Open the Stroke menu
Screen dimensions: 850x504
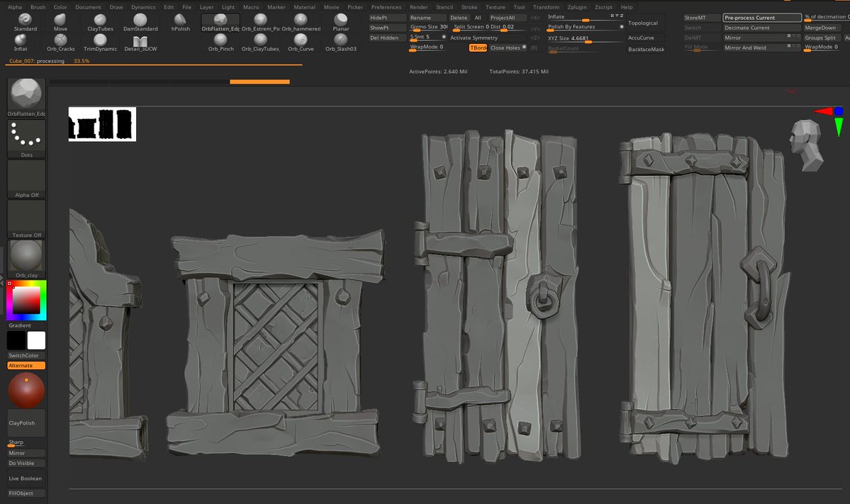469,7
